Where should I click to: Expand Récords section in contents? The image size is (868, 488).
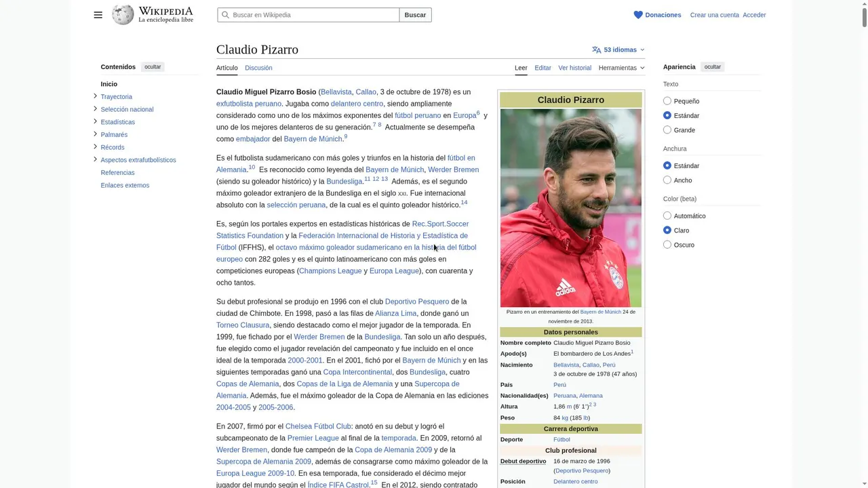pos(95,146)
